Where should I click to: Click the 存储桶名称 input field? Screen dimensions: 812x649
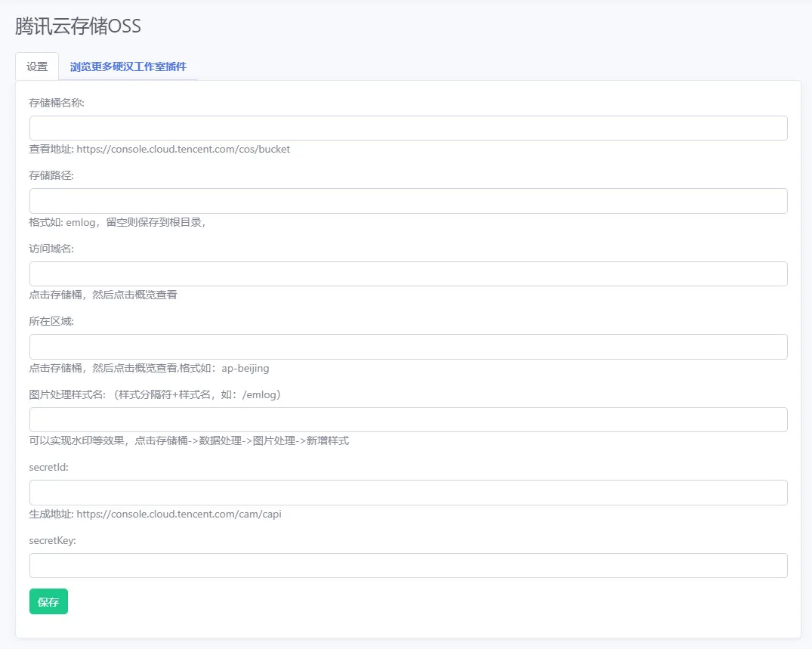click(x=408, y=128)
